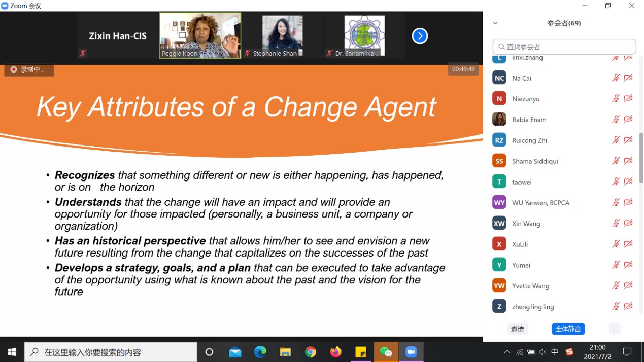Click Na Cai's muted microphone icon
The width and height of the screenshot is (644, 362).
(x=616, y=78)
